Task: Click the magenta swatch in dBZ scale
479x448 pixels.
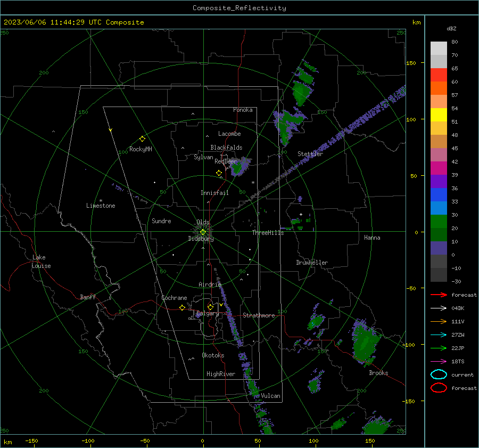Action: pyautogui.click(x=439, y=168)
